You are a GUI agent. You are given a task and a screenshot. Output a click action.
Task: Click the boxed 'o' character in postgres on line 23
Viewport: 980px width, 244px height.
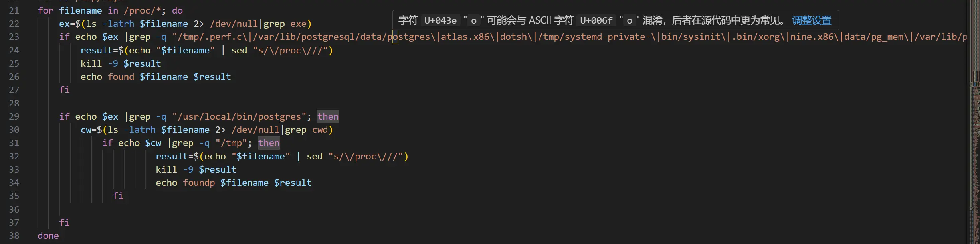(x=395, y=37)
